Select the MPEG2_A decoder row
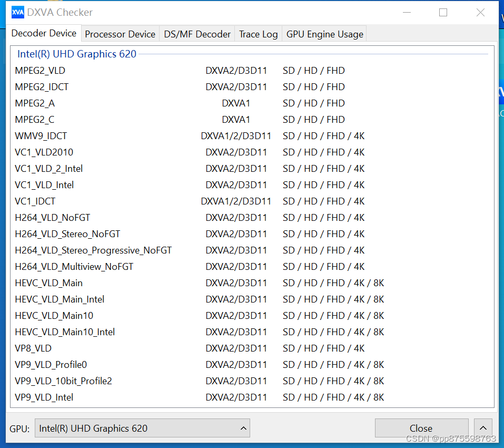Image resolution: width=504 pixels, height=448 pixels. point(252,103)
